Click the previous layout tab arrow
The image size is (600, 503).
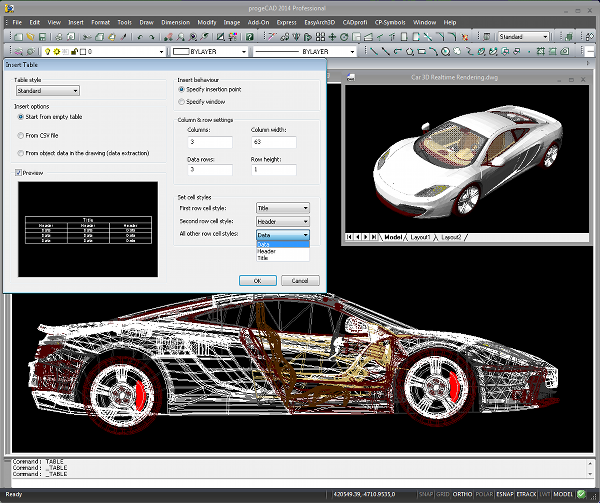(357, 237)
